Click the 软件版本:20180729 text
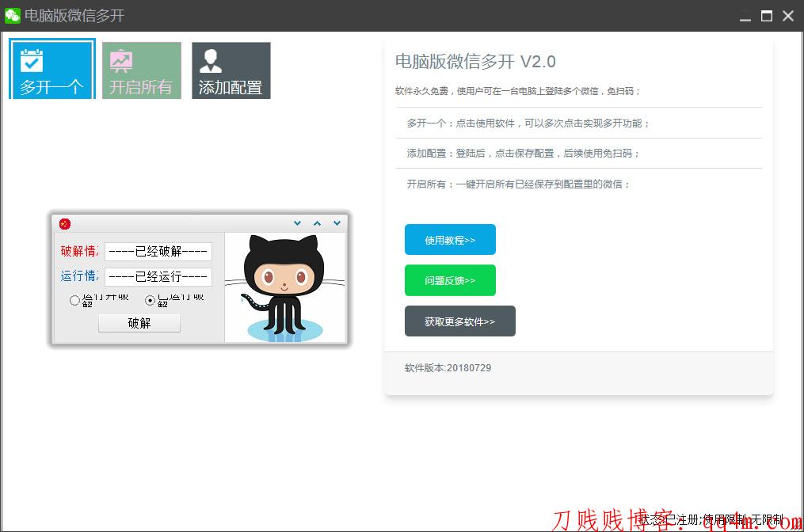Screen dimensions: 804x532 pos(448,368)
